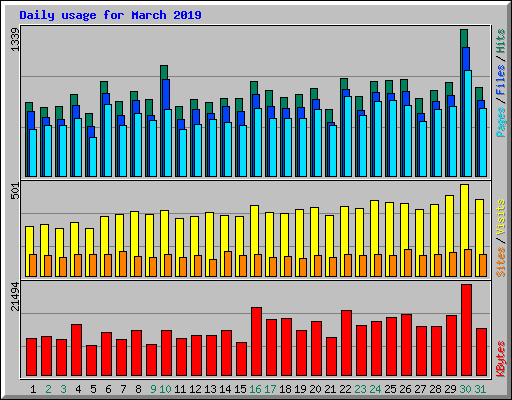Click the orange Sites bar for day 7
Screen dimensions: 512x400
[x=123, y=264]
